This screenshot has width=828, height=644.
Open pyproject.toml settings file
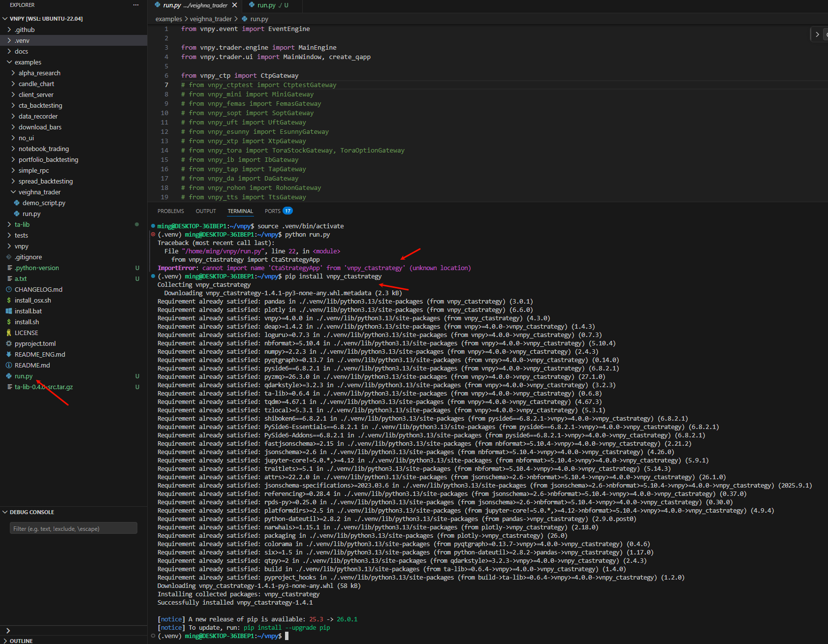point(35,343)
